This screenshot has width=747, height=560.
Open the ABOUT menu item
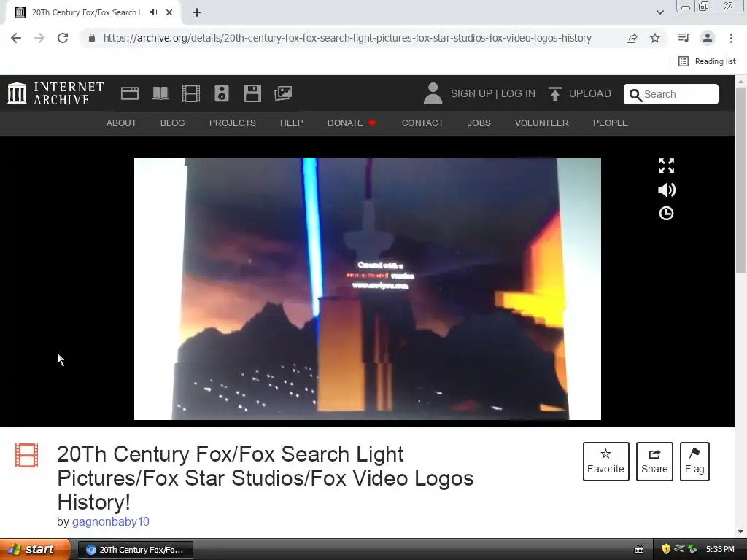click(122, 122)
